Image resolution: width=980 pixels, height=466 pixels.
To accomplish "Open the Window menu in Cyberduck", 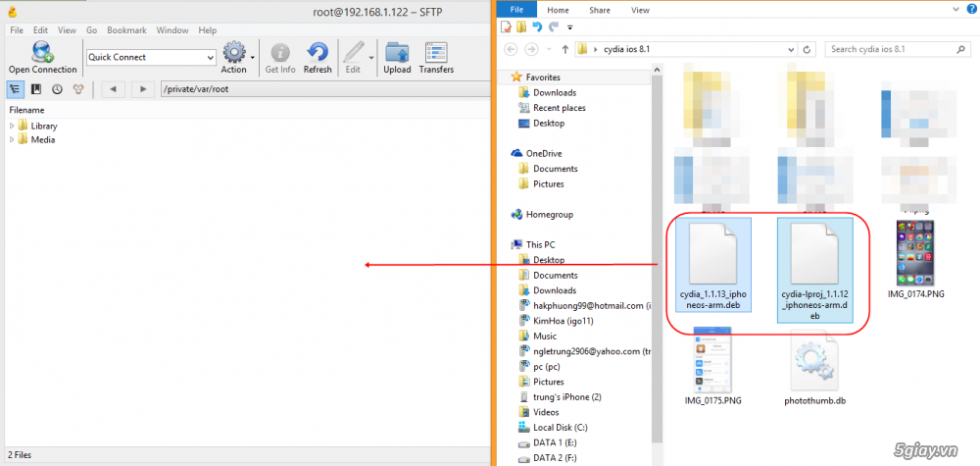I will click(x=172, y=30).
